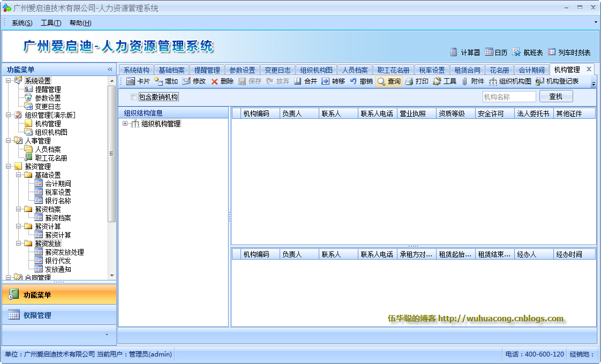Select 发放通知 in the function tree
This screenshot has height=364, width=601.
tap(58, 269)
